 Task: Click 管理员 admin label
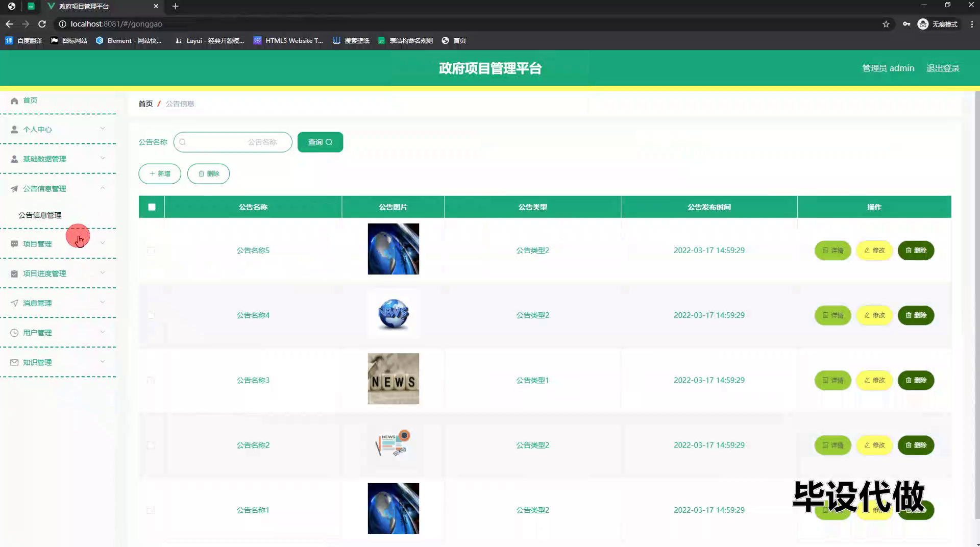point(888,68)
